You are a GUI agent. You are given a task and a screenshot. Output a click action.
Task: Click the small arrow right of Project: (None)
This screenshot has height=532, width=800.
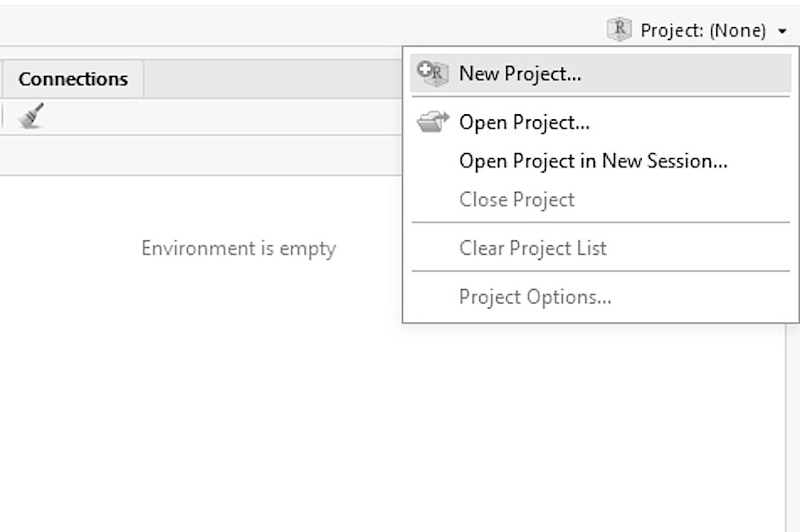781,32
